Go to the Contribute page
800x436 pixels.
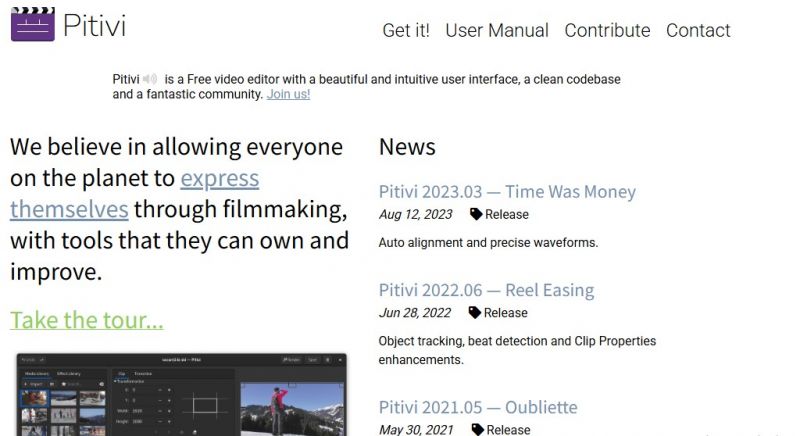click(607, 30)
